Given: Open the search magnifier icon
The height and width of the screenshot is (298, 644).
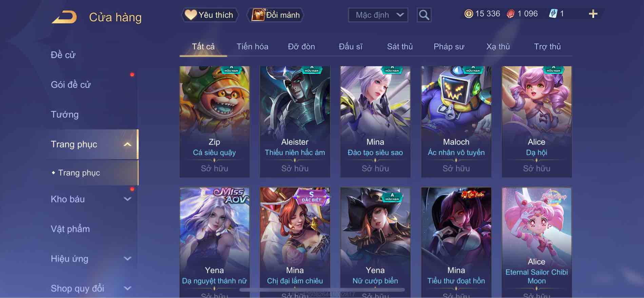Looking at the screenshot, I should coord(424,15).
